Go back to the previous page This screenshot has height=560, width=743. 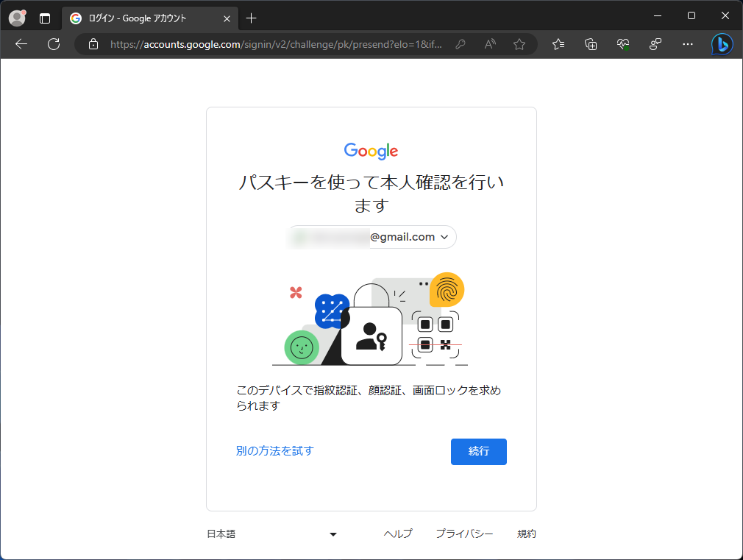point(21,44)
